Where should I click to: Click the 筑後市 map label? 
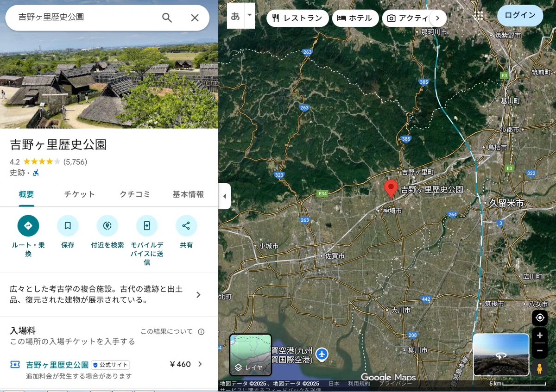point(494,304)
